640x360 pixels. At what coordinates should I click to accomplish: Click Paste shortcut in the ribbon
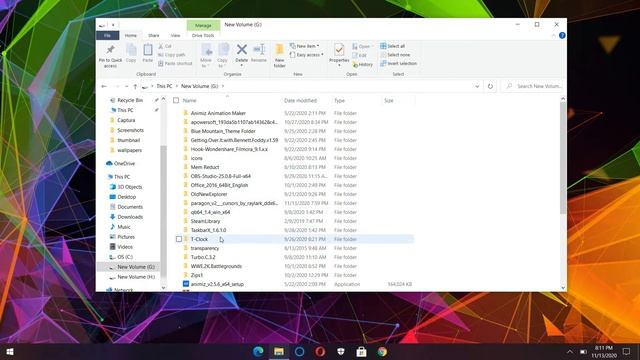(x=175, y=64)
